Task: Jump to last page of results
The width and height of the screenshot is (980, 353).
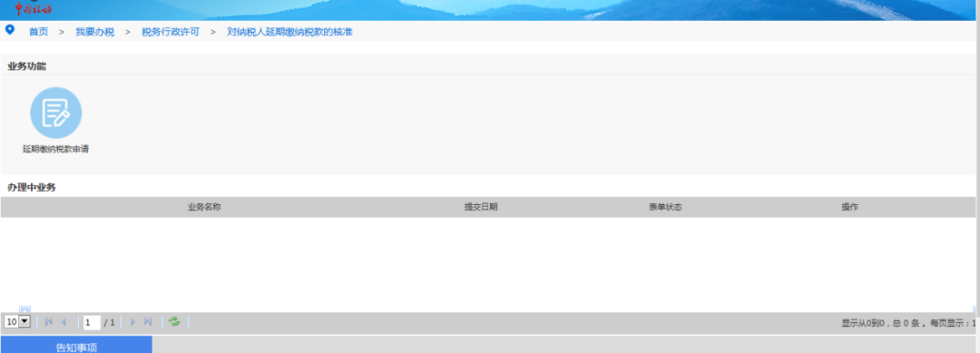Action: point(148,322)
